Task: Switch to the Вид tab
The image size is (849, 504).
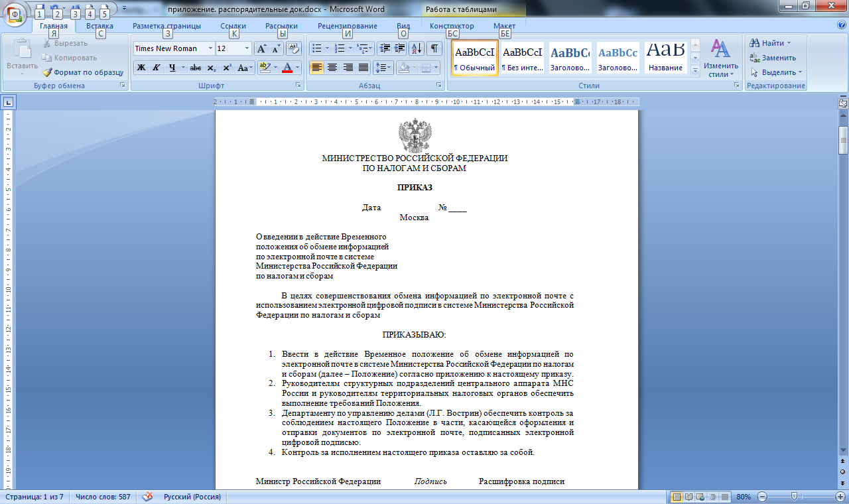Action: tap(403, 26)
